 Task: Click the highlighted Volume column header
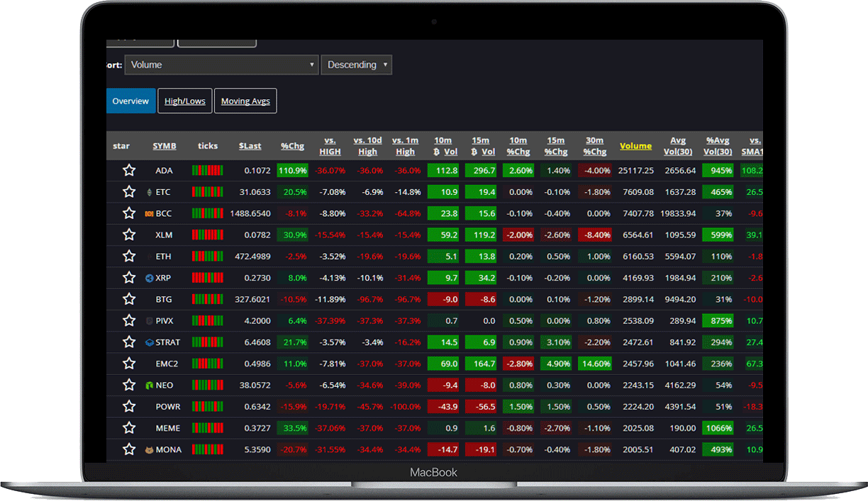635,146
